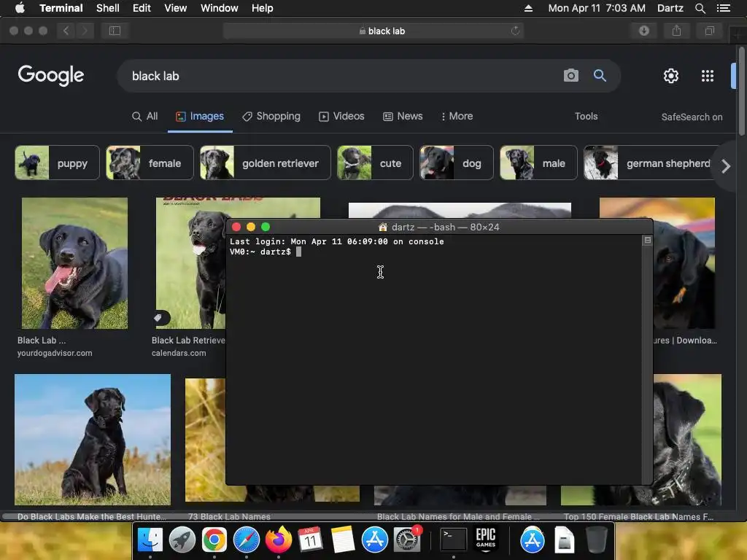
Task: Open the black lab sitting under blue sky image
Action: pos(93,440)
